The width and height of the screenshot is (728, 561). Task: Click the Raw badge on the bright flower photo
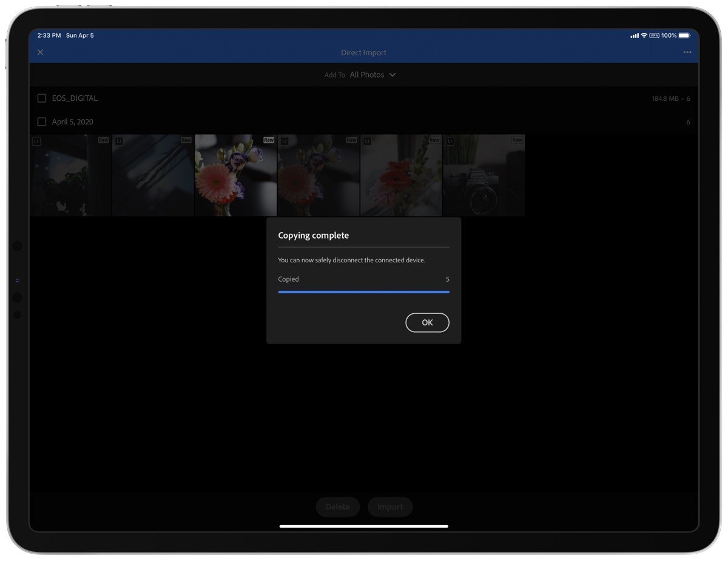point(268,140)
